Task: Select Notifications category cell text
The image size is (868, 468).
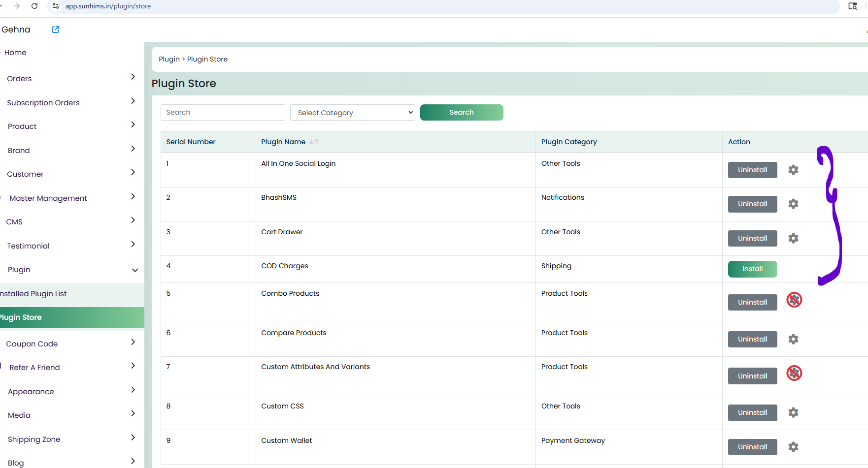Action: click(x=563, y=197)
